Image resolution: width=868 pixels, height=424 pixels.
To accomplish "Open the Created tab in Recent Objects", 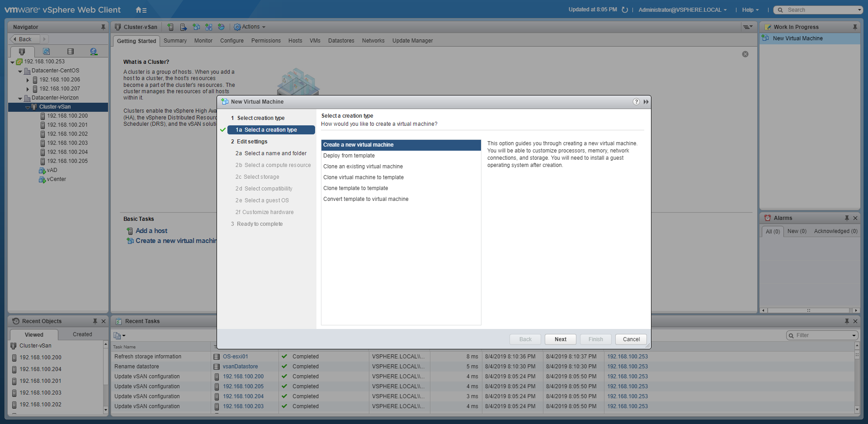I will point(82,334).
